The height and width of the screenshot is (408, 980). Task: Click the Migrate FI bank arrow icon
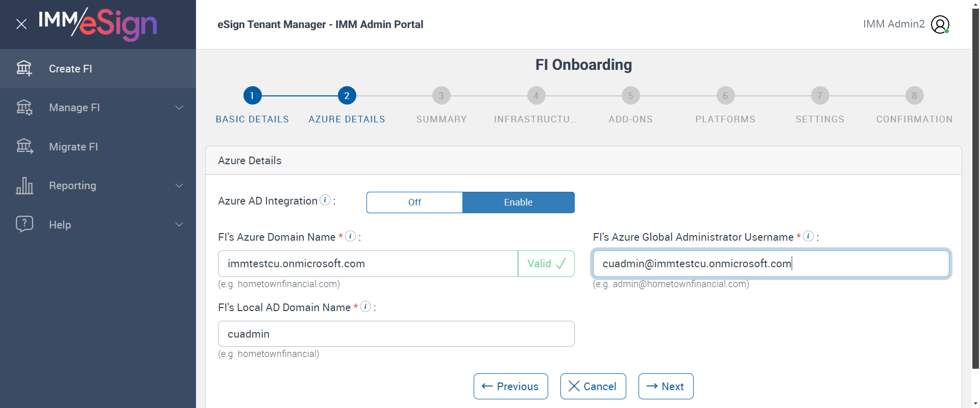point(24,146)
